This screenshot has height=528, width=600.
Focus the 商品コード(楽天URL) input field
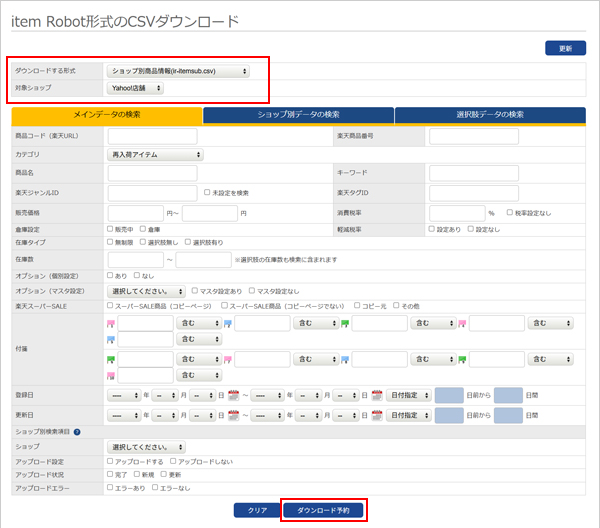(x=153, y=136)
